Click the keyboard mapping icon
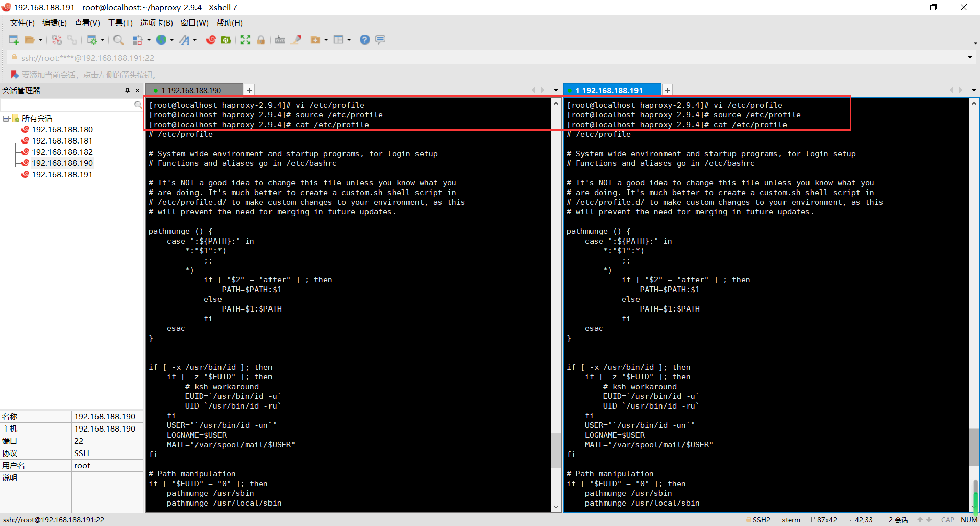This screenshot has height=526, width=980. 280,40
